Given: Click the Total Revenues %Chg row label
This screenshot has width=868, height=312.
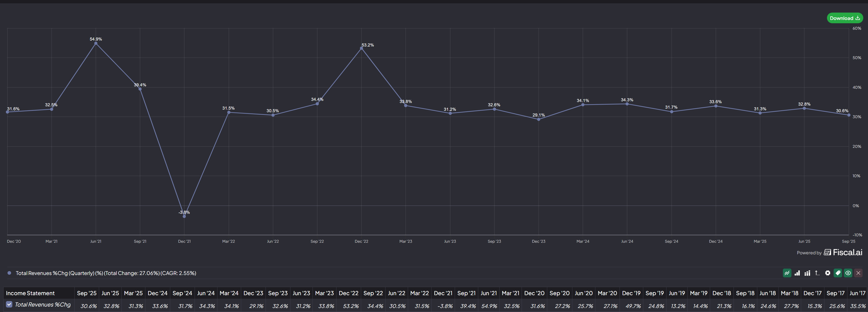Looking at the screenshot, I should (43, 305).
